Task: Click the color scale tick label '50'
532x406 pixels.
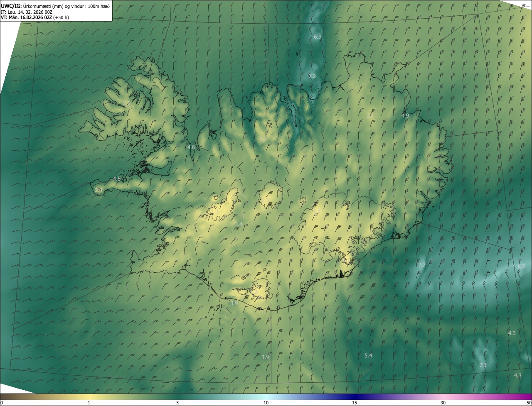Action: click(529, 403)
